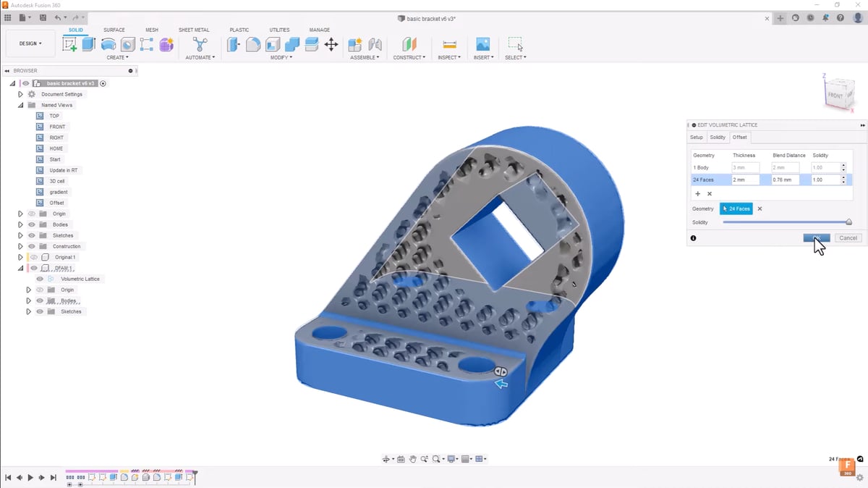The image size is (868, 488).
Task: Adjust the Solidity slider handle
Action: [x=849, y=222]
